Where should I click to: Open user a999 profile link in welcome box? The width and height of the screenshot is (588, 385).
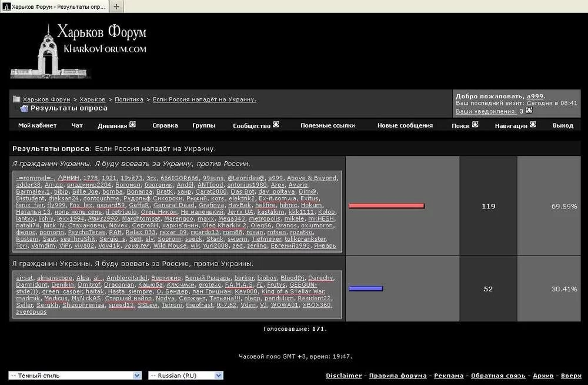(535, 96)
